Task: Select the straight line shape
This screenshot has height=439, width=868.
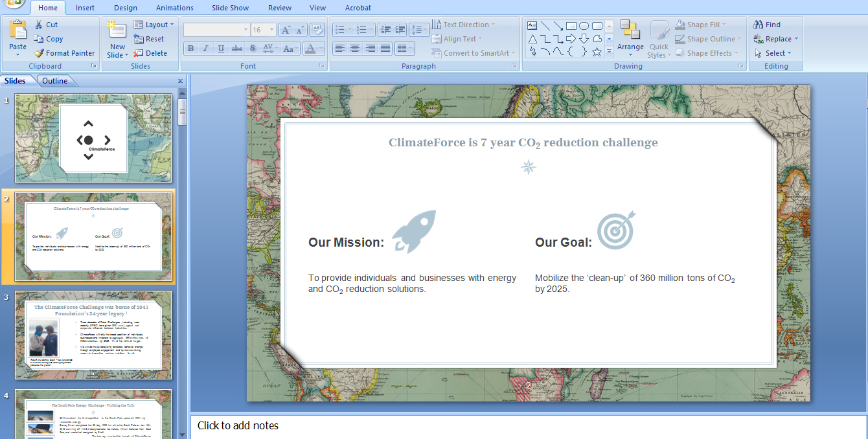Action: point(545,26)
